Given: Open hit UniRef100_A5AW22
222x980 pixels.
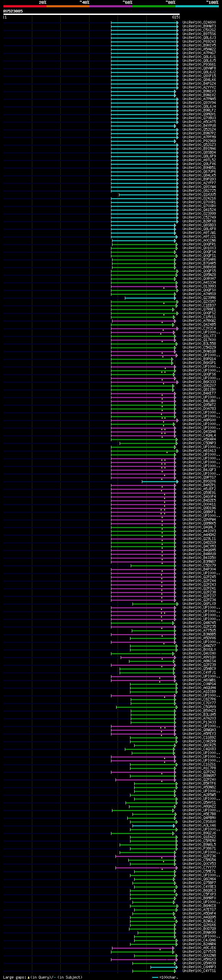Looking at the screenshot, I should (x=199, y=49).
